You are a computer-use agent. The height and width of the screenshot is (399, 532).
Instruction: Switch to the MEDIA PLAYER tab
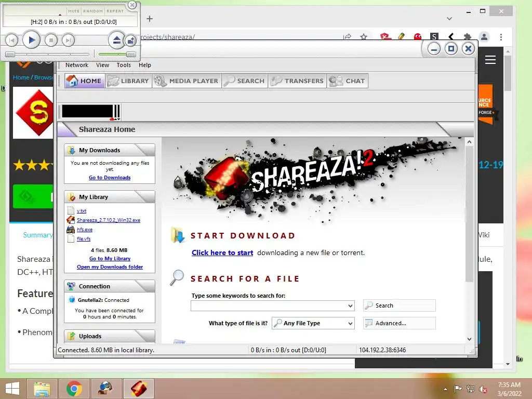point(187,81)
